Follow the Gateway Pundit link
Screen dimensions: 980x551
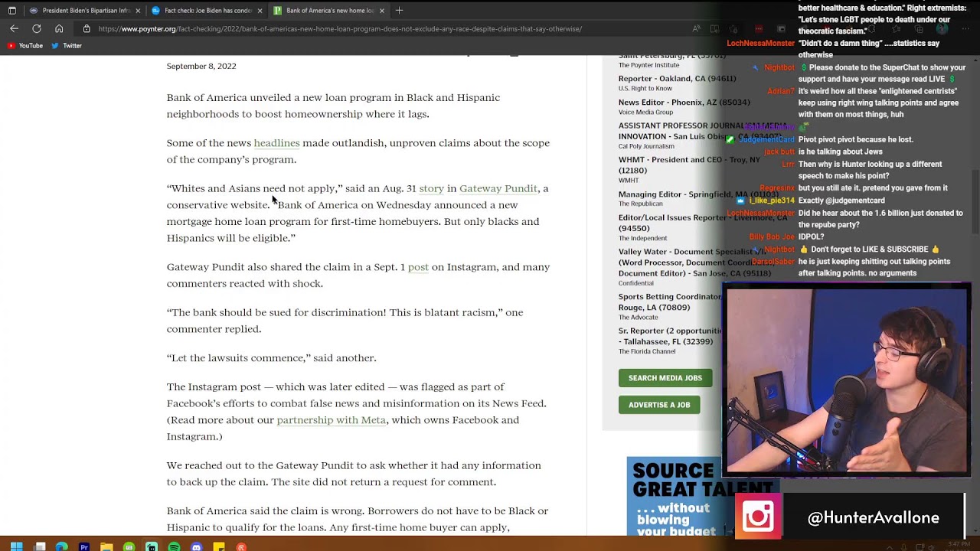pyautogui.click(x=498, y=188)
